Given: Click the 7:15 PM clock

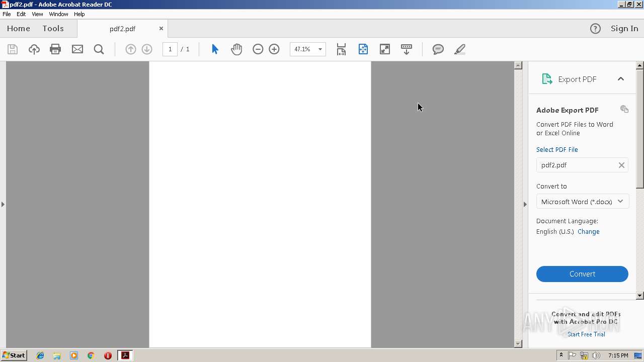Looking at the screenshot, I should (x=618, y=355).
